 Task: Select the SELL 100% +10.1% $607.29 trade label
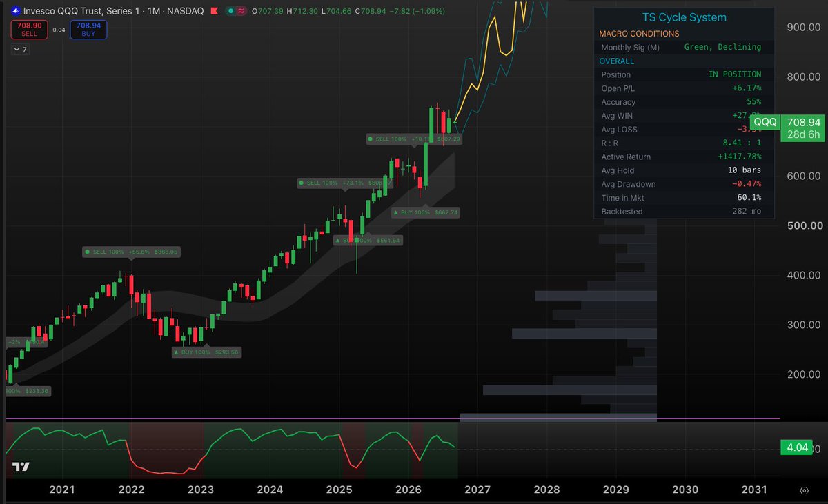tap(415, 139)
